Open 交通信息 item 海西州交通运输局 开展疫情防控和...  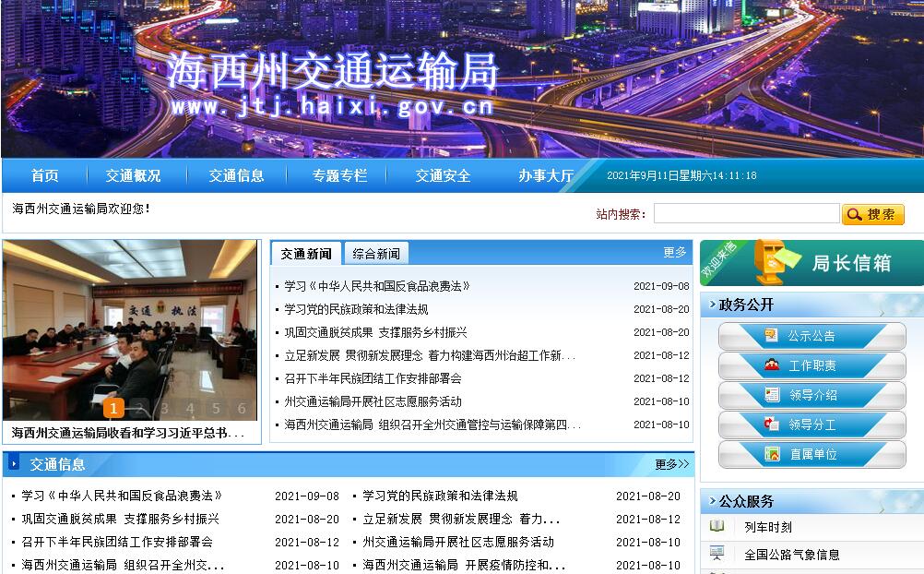(464, 565)
